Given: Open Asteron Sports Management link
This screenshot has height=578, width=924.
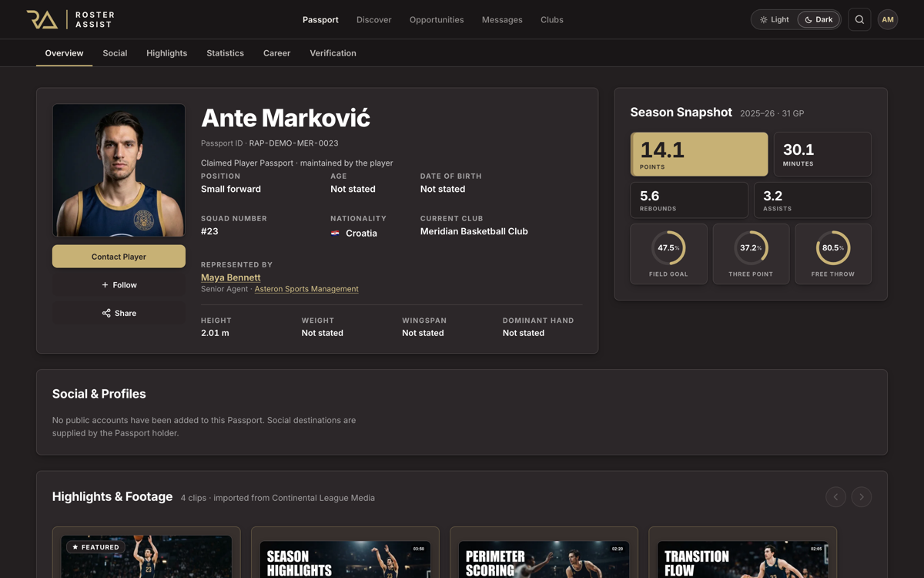Looking at the screenshot, I should point(306,289).
